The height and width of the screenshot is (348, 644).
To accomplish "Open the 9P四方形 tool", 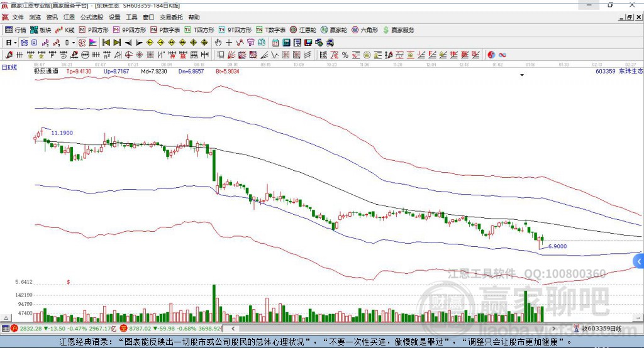I will (130, 30).
